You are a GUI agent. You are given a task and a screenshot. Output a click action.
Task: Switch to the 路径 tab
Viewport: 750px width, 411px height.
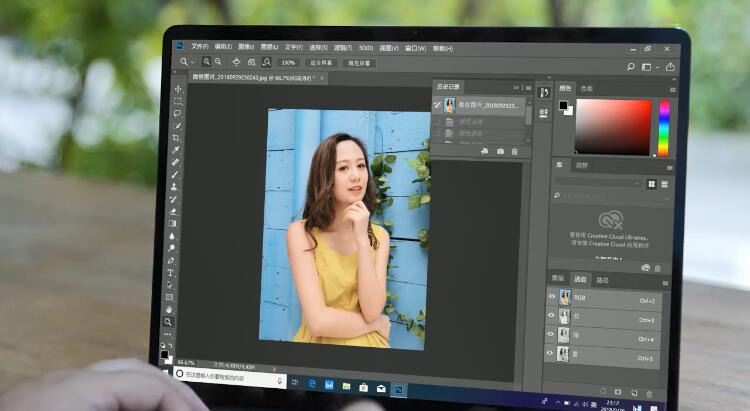click(602, 280)
